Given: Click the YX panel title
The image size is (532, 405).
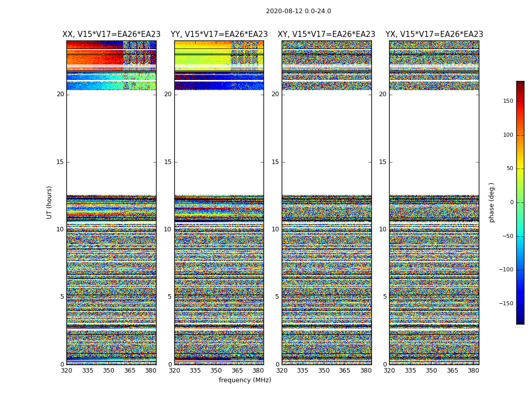Looking at the screenshot, I should 434,34.
